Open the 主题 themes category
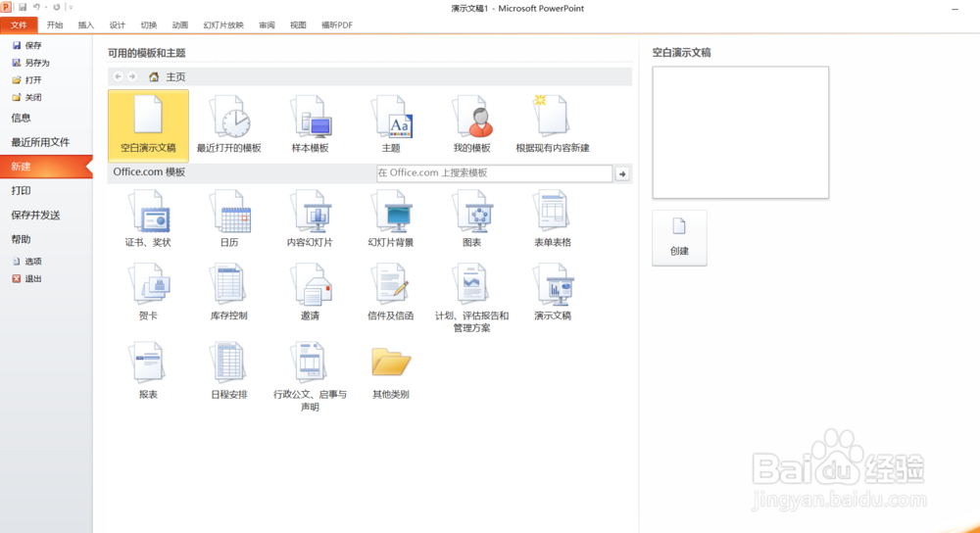Viewport: 980px width, 533px height. click(391, 125)
